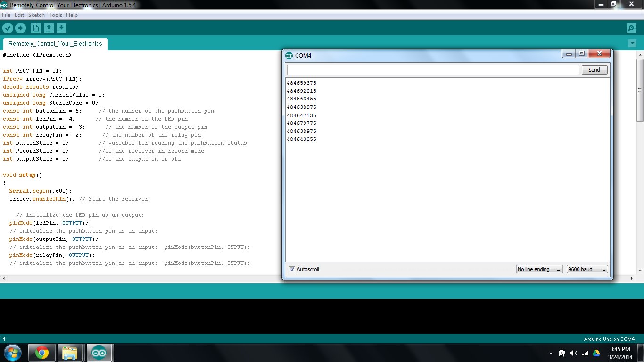Viewport: 644px width, 362px height.
Task: Click the int RECV_PIN = 11 line
Action: point(33,71)
